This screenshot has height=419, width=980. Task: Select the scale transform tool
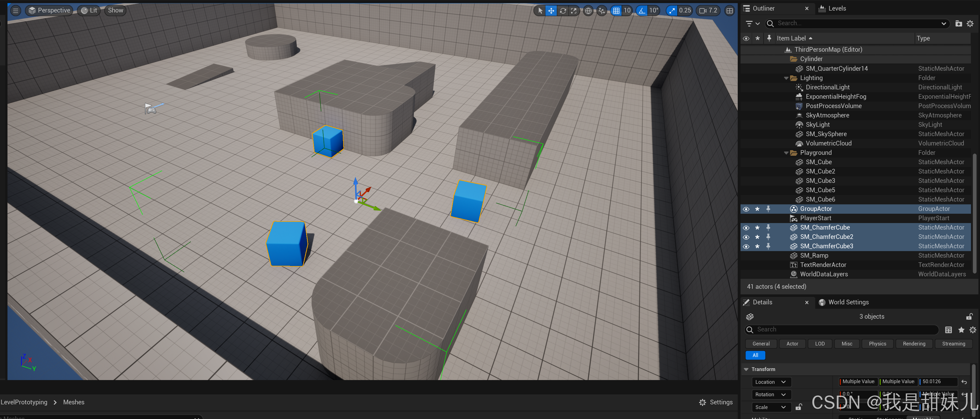(574, 11)
